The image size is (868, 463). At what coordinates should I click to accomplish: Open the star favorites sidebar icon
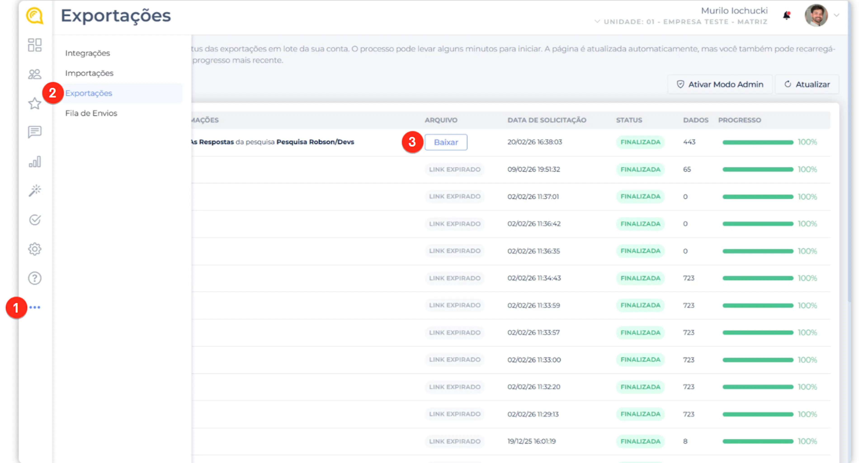click(35, 103)
